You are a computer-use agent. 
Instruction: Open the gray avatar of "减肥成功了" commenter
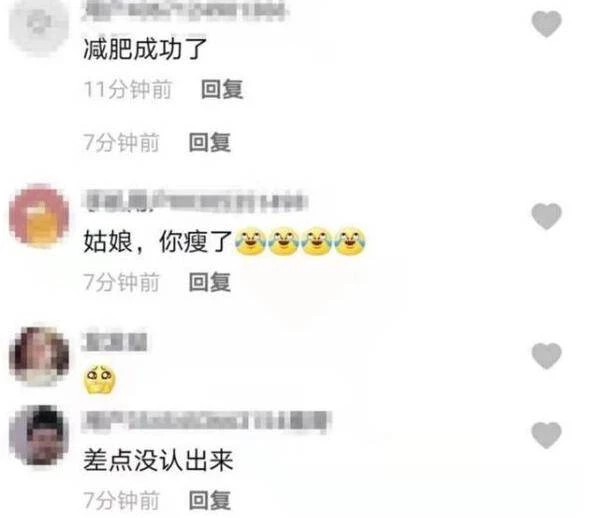coord(39,25)
